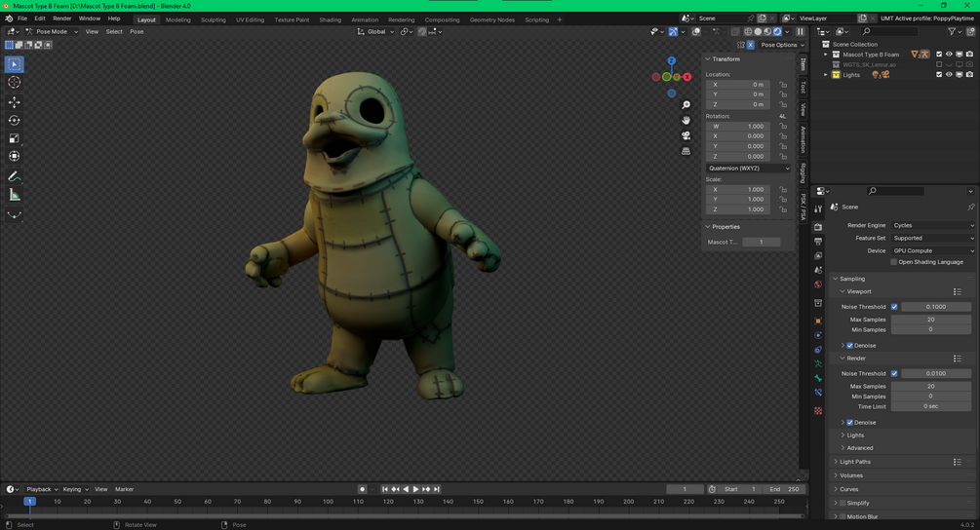Open the Quaternion rotation mode dropdown
Image resolution: width=980 pixels, height=530 pixels.
[x=748, y=168]
